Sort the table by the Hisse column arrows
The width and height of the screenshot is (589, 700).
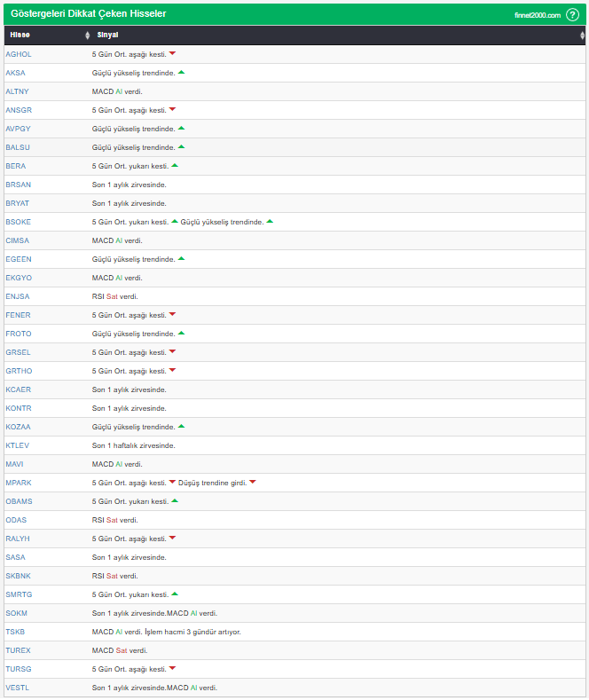tap(87, 35)
